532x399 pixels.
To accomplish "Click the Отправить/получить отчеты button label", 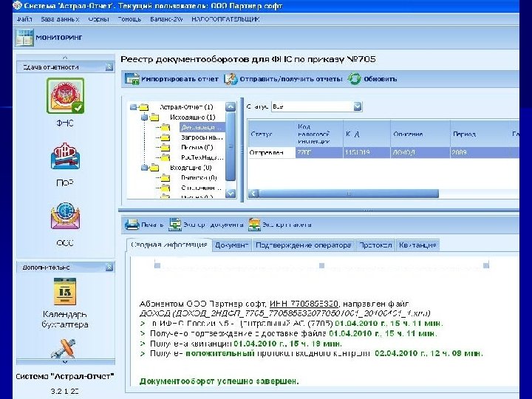I will [x=291, y=79].
